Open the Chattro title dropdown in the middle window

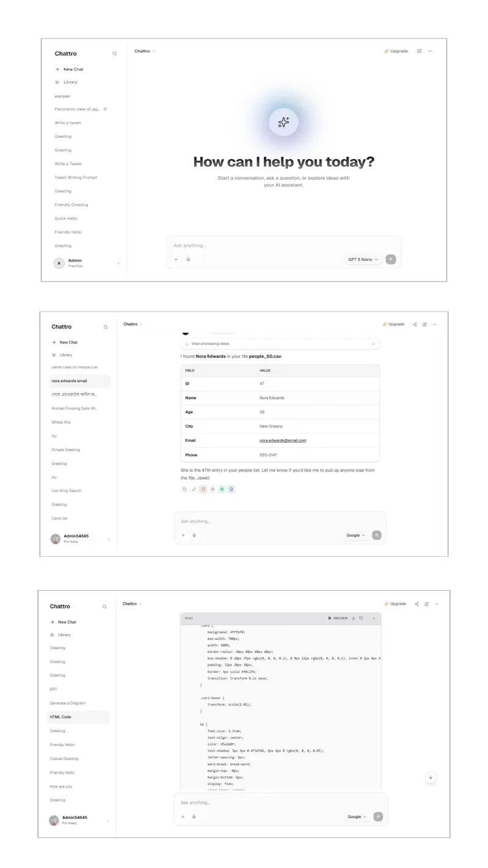(x=133, y=324)
